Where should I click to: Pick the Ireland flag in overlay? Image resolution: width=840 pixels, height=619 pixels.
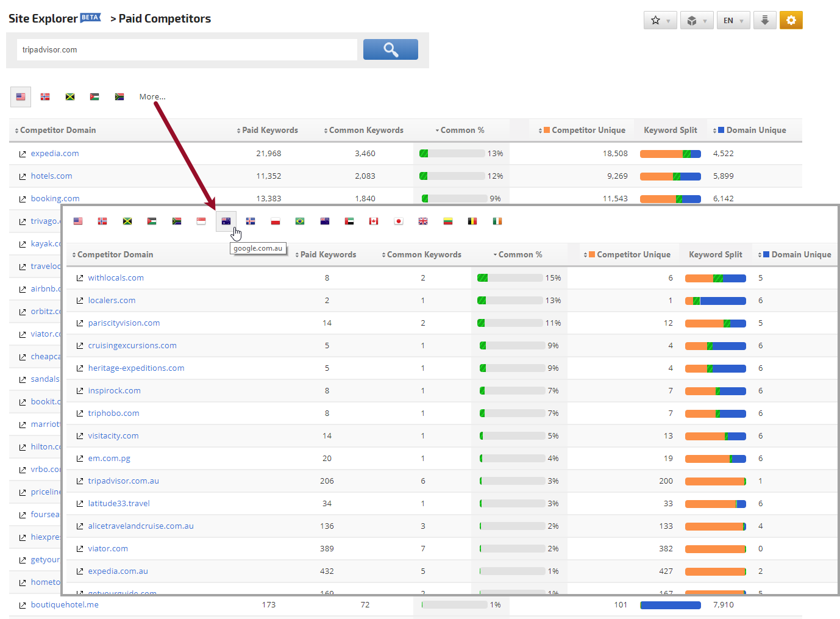[x=497, y=221]
